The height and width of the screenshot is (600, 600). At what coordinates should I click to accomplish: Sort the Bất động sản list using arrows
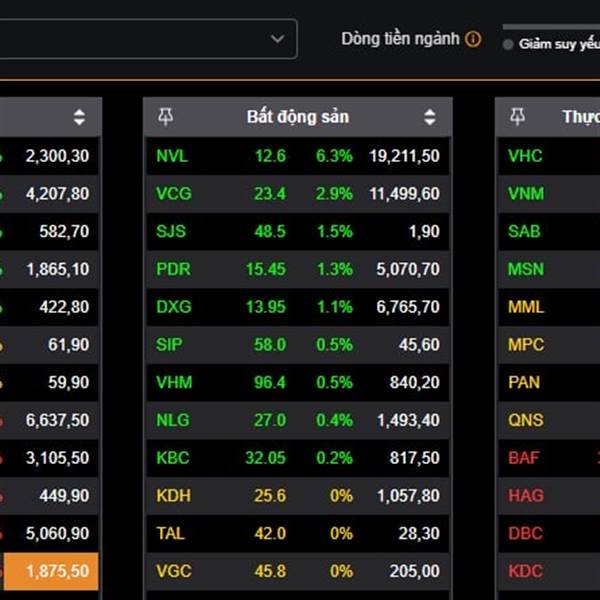pyautogui.click(x=430, y=117)
